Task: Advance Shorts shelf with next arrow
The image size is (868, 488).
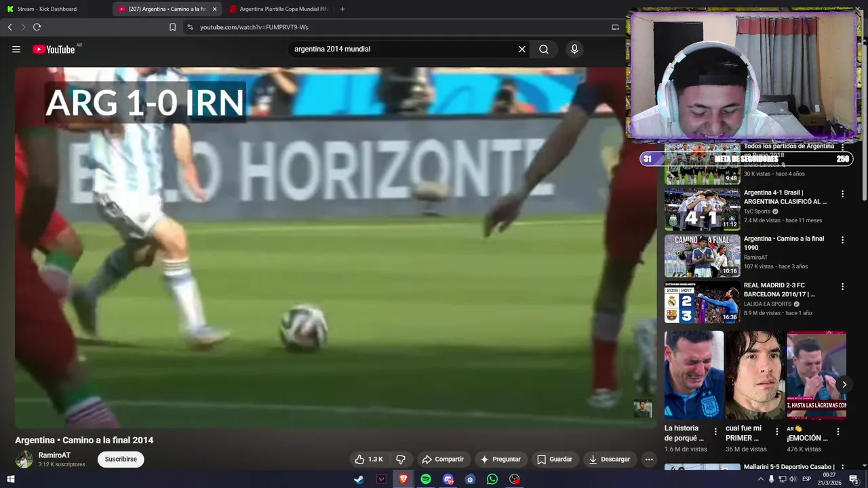Action: click(844, 384)
